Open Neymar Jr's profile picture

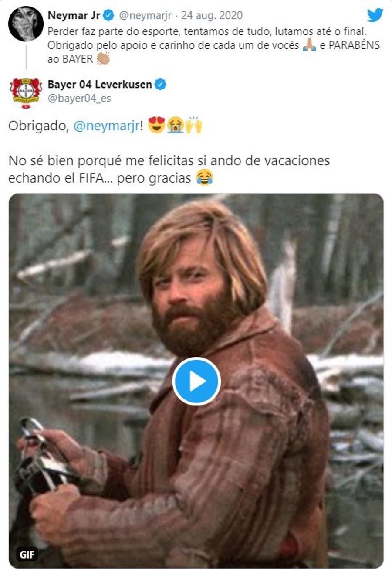(26, 24)
